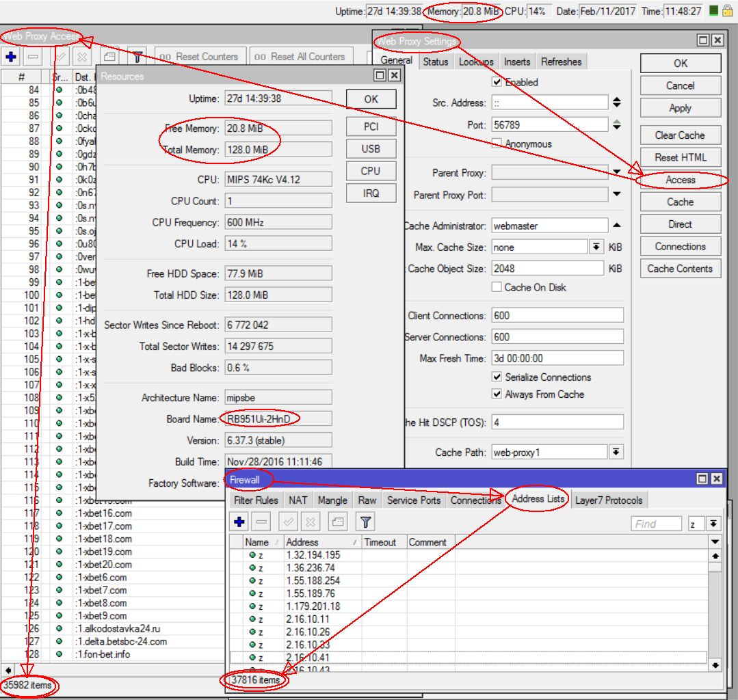Click the filter funnel icon in Firewall toolbar

[366, 522]
